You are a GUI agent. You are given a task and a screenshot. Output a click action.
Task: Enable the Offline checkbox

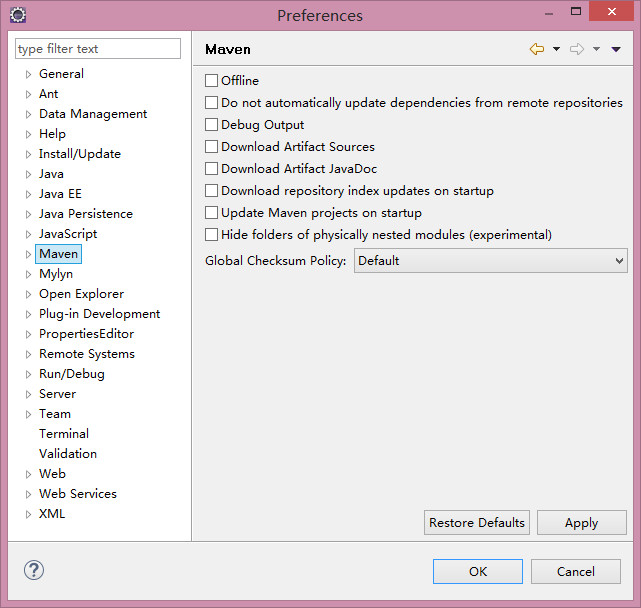pyautogui.click(x=211, y=81)
